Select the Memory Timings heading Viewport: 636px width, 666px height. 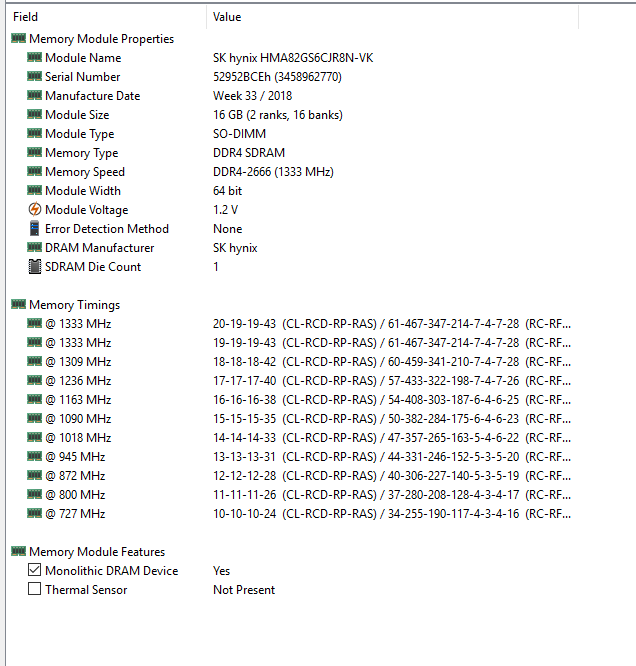(x=75, y=305)
